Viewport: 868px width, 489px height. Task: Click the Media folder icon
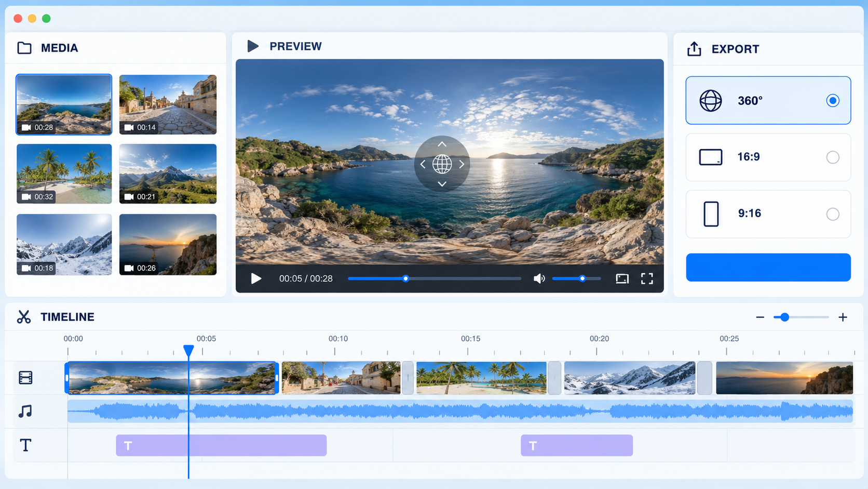[x=24, y=48]
